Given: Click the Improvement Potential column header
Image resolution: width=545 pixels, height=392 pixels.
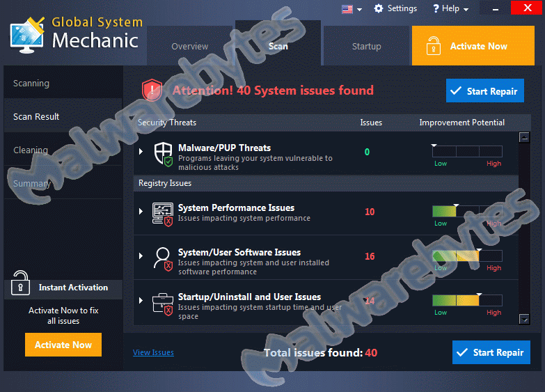Looking at the screenshot, I should pyautogui.click(x=461, y=123).
